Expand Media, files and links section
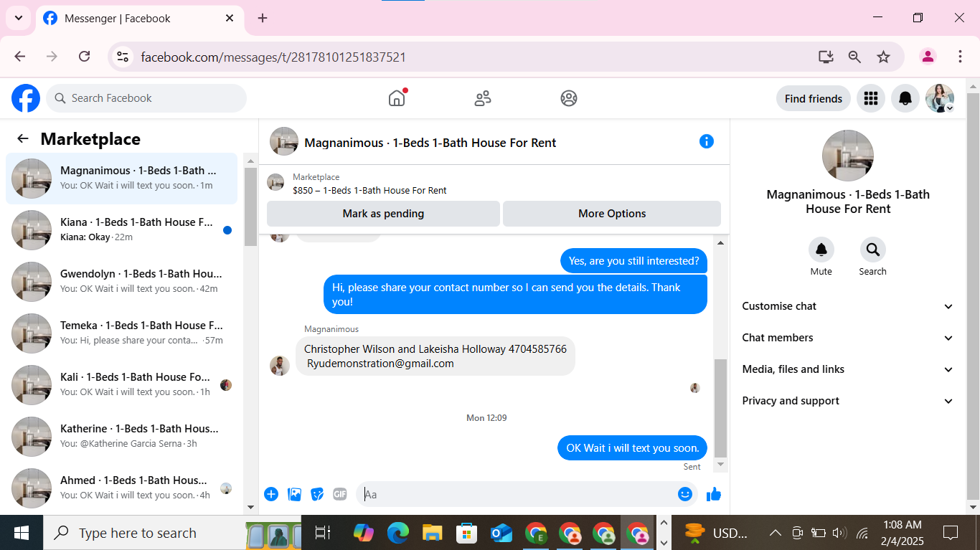 848,369
